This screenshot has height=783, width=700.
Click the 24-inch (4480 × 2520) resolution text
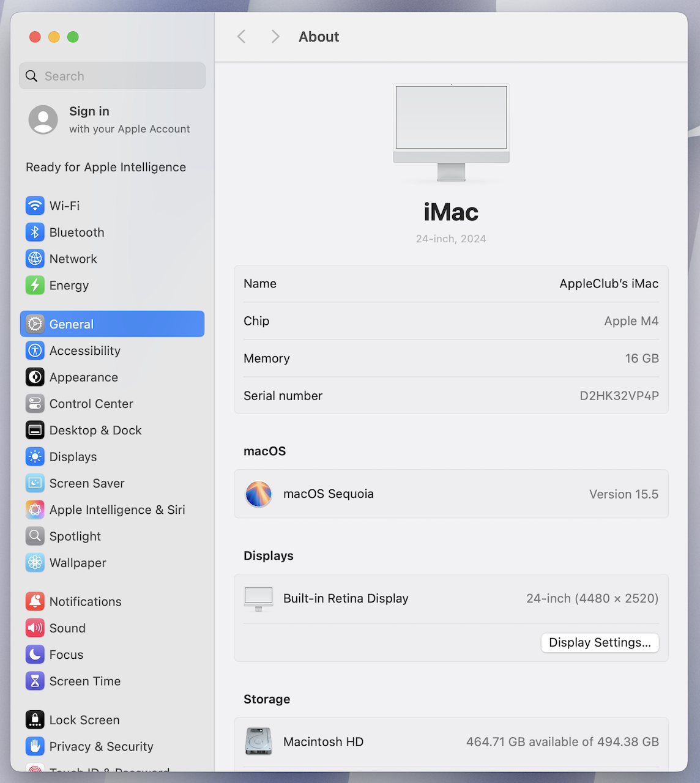pyautogui.click(x=592, y=598)
